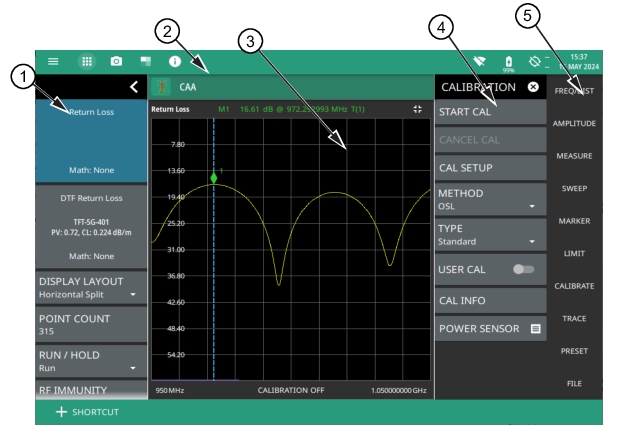Open the Power Sensor list icon
The width and height of the screenshot is (633, 433).
click(535, 327)
